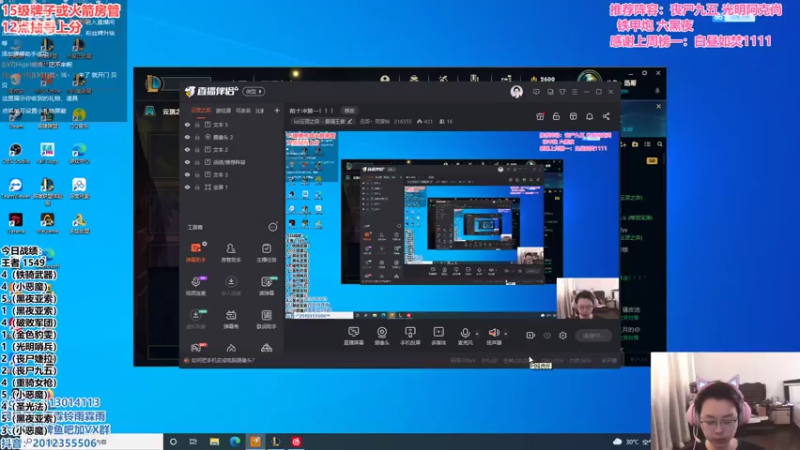
Task: Add 摄像头 camera source
Action: click(x=382, y=336)
